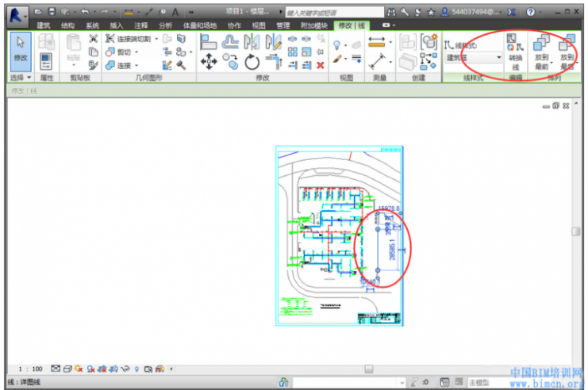
Task: Click the paint brush override graphics icon
Action: (336, 59)
